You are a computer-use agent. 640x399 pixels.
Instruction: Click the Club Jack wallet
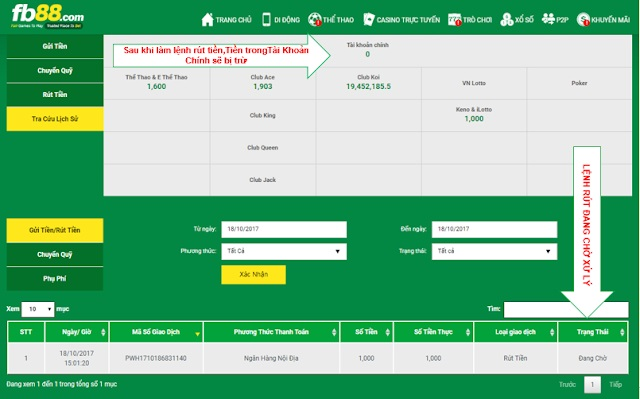point(262,180)
